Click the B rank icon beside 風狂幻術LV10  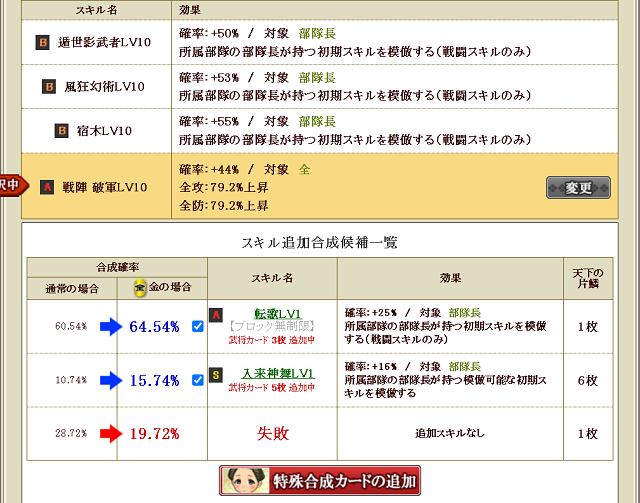point(49,87)
